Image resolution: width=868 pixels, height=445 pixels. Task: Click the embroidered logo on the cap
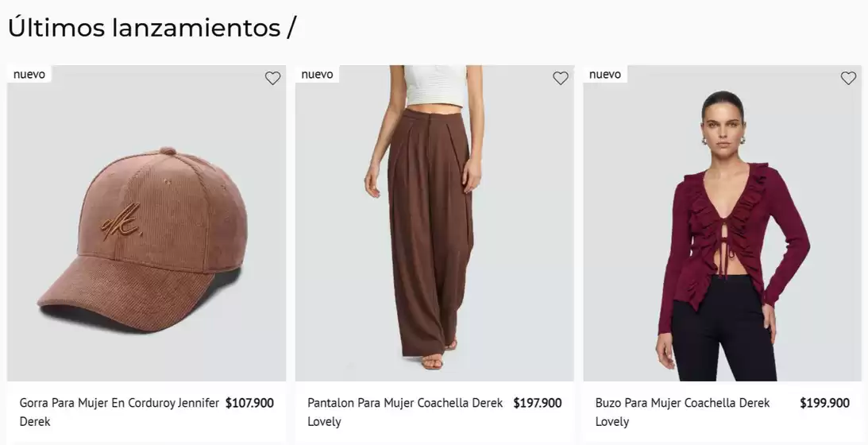(x=119, y=227)
